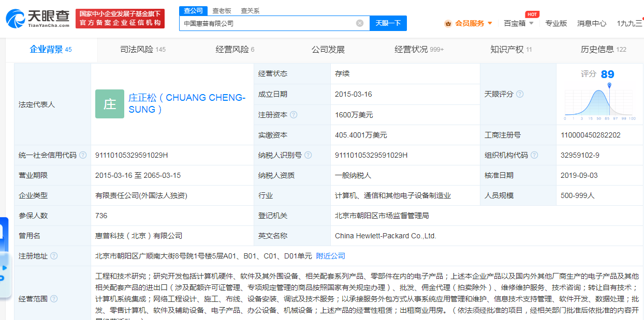Screen dimensions: 644x320
Task: Switch to the 查关系 search tab
Action: [251, 10]
